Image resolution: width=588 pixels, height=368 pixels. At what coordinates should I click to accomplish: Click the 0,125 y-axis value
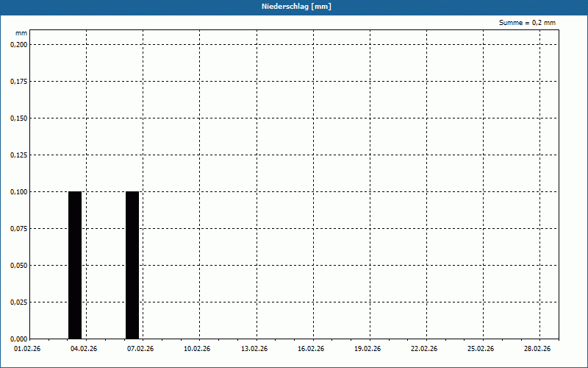pos(18,155)
